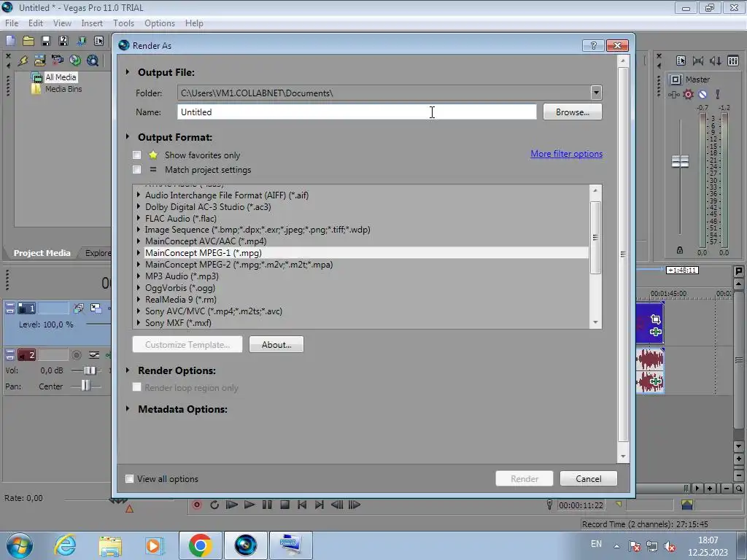The image size is (747, 560).
Task: Click the Master volume fader handle
Action: click(680, 161)
